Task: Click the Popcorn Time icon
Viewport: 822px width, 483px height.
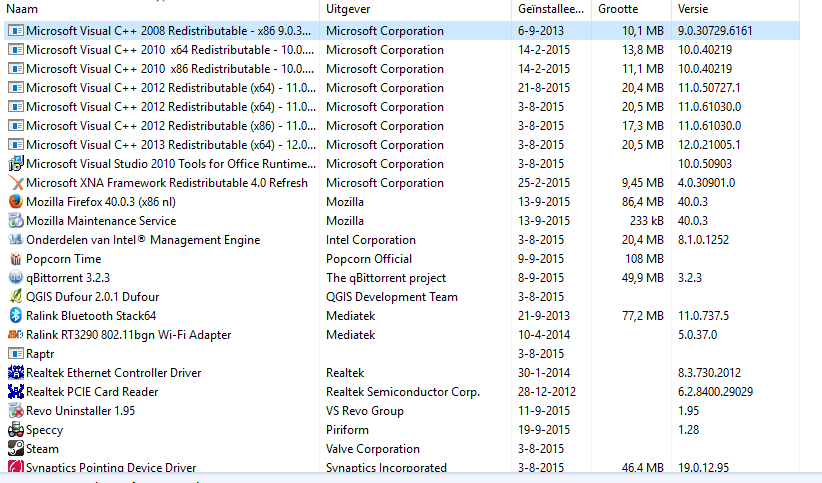Action: pyautogui.click(x=16, y=259)
